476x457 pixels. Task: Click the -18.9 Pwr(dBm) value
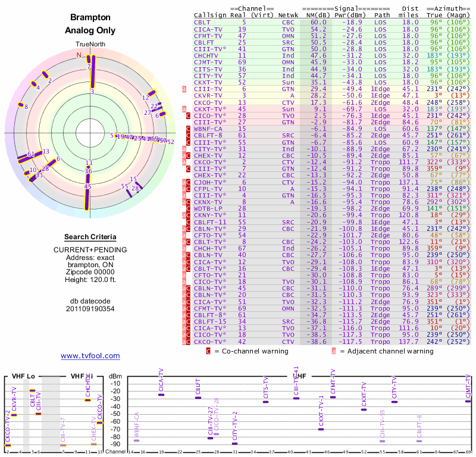(x=352, y=23)
